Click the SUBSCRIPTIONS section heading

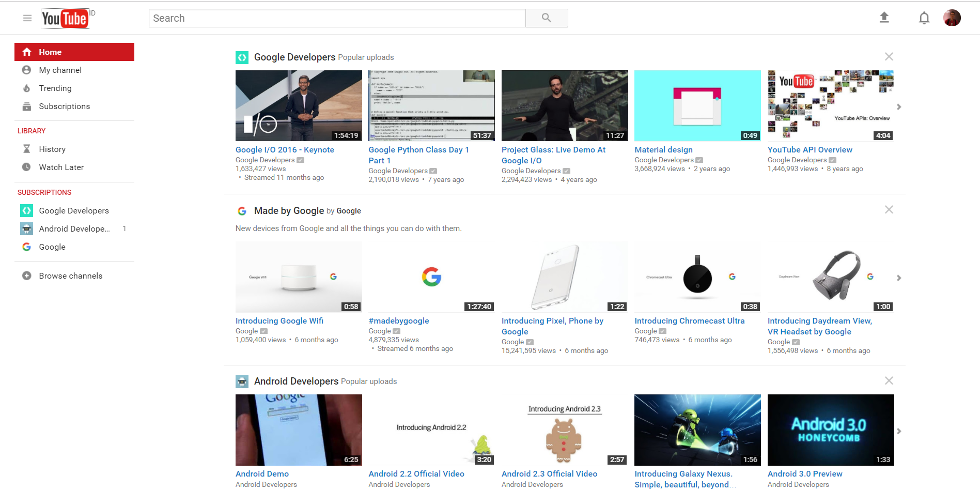coord(44,192)
